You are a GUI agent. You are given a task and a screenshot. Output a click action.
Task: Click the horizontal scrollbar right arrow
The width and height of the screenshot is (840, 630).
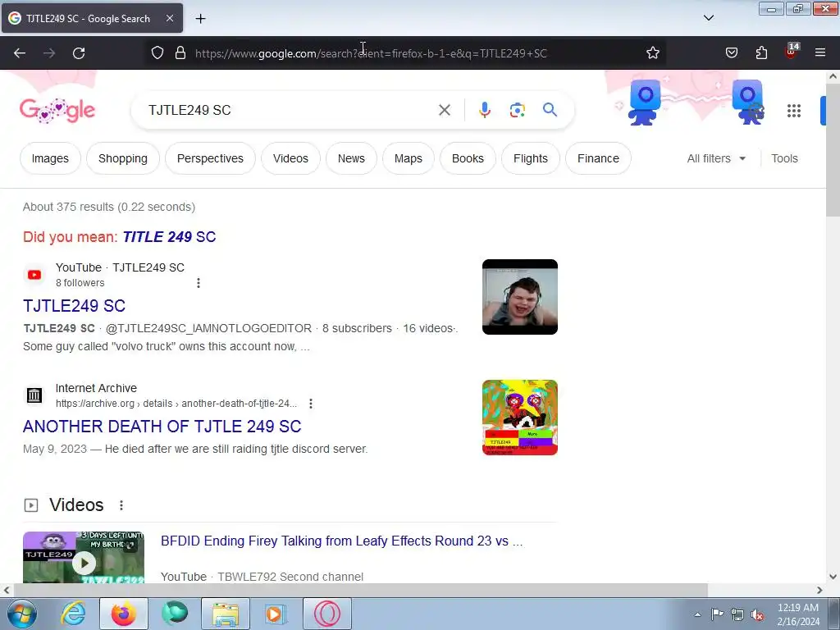click(x=819, y=591)
